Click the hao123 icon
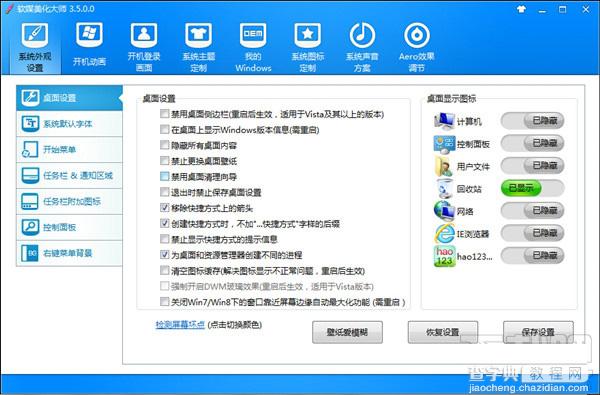 [x=444, y=256]
